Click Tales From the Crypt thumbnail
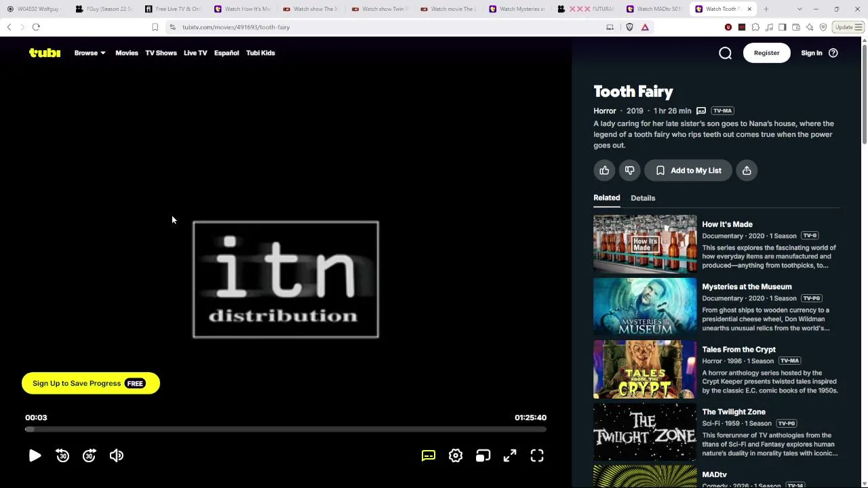 point(645,369)
